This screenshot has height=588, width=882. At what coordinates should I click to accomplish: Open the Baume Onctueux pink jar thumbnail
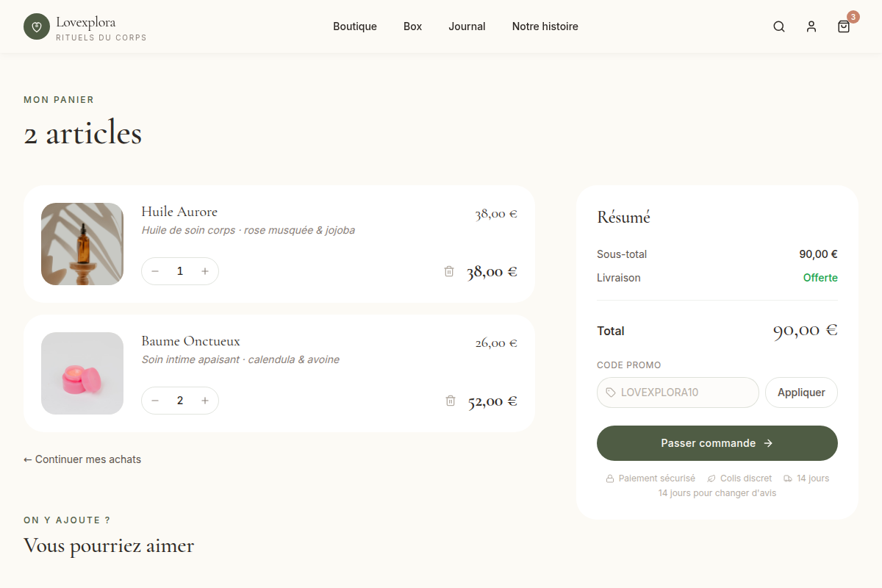tap(82, 373)
